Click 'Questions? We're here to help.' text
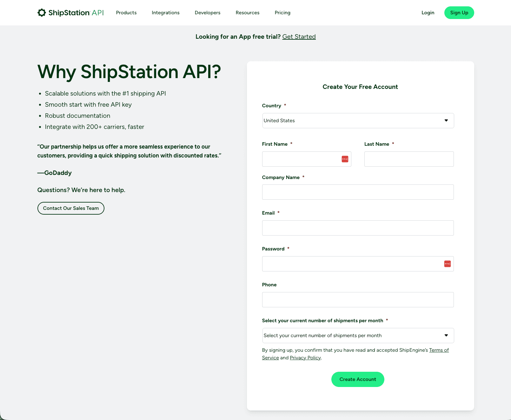 click(x=81, y=190)
